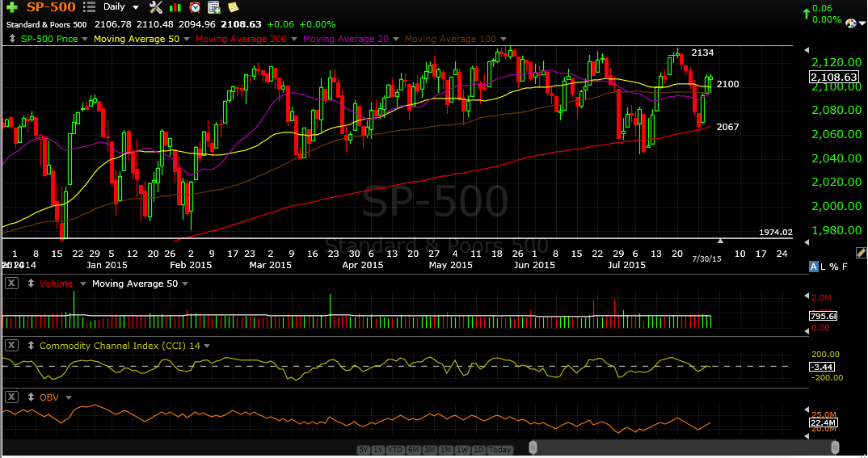Select the 1D time range
868x458 pixels.
click(478, 450)
